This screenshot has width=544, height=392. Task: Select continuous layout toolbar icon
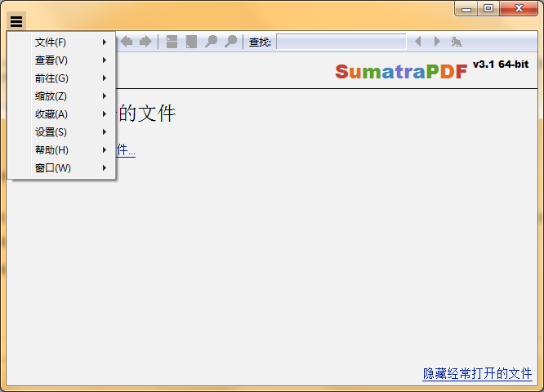point(172,42)
